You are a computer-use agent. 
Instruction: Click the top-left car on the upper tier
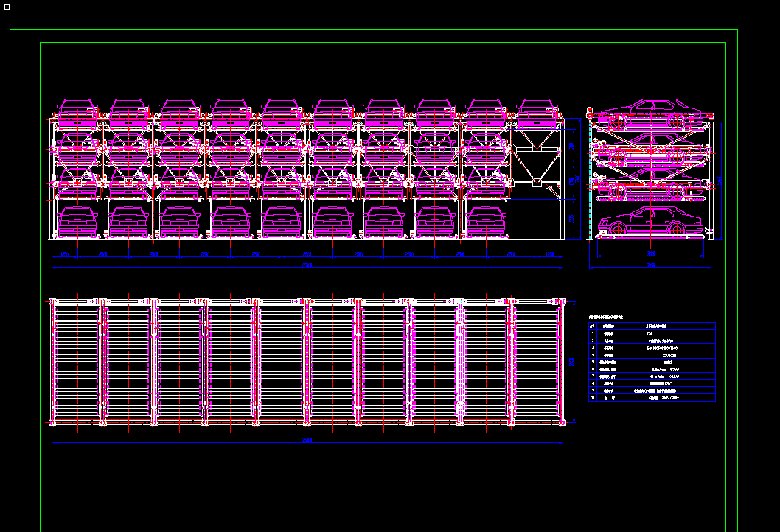tap(77, 109)
